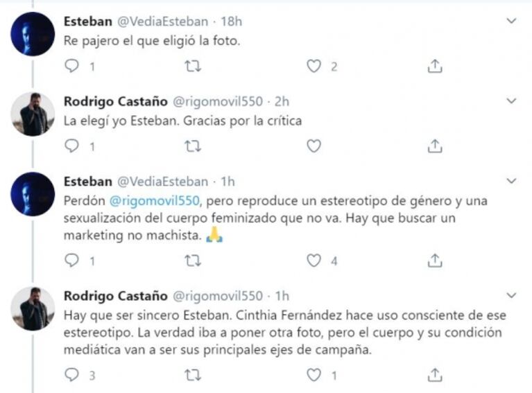Image resolution: width=532 pixels, height=393 pixels.
Task: Open the @rigomovil550 mention link
Action: [x=152, y=200]
